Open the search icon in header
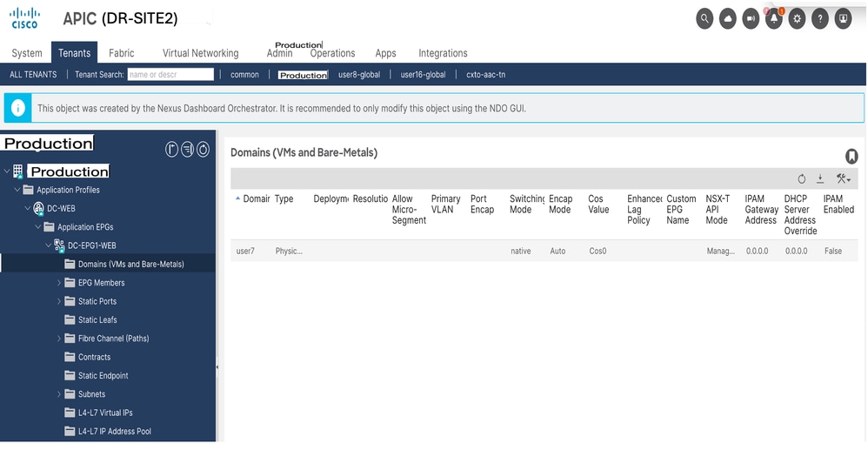 pos(704,19)
